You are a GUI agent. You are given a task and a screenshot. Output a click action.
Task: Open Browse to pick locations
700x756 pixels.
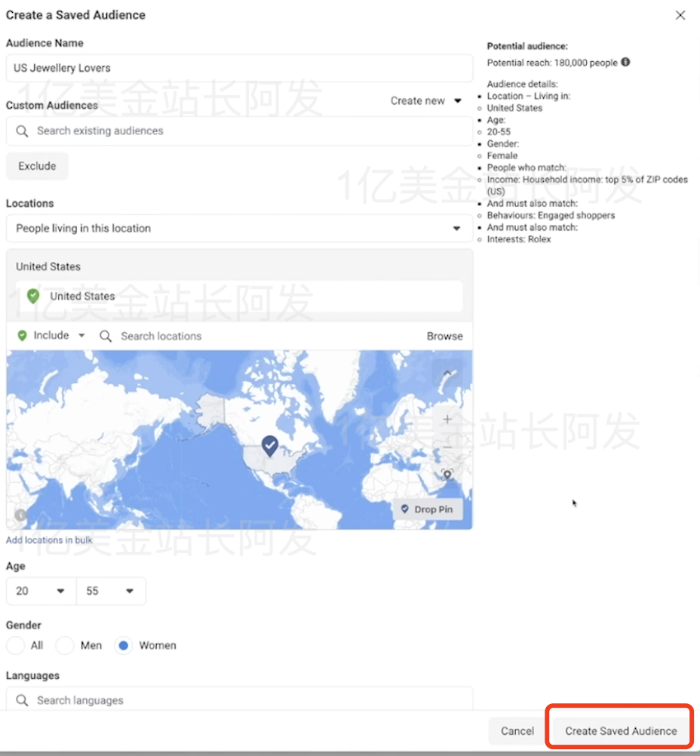(444, 336)
